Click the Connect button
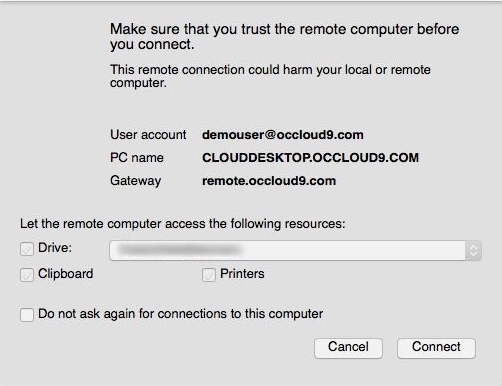 (436, 348)
